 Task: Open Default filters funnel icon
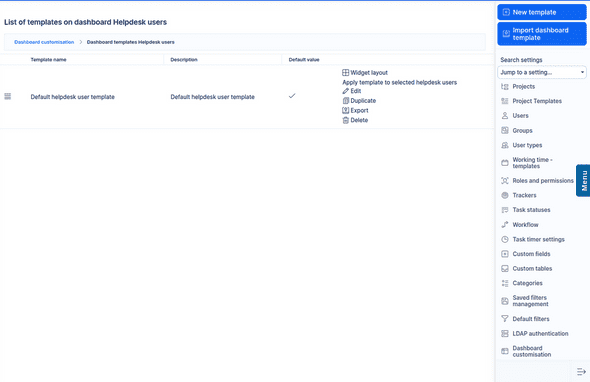[505, 319]
